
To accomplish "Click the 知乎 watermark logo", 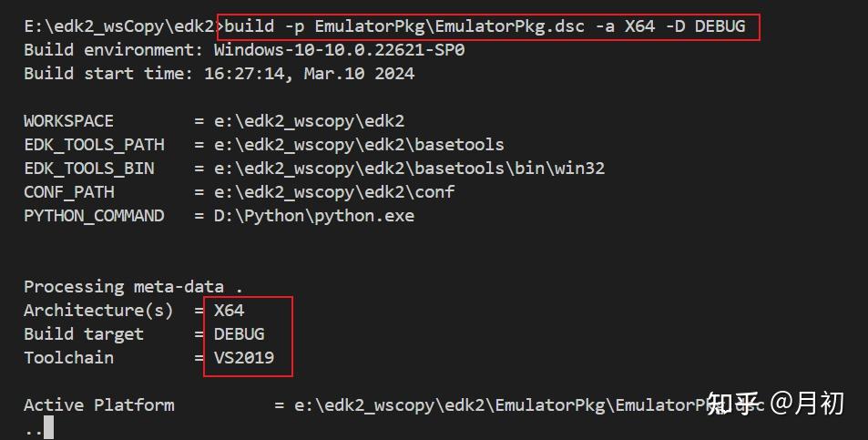I will pos(734,404).
